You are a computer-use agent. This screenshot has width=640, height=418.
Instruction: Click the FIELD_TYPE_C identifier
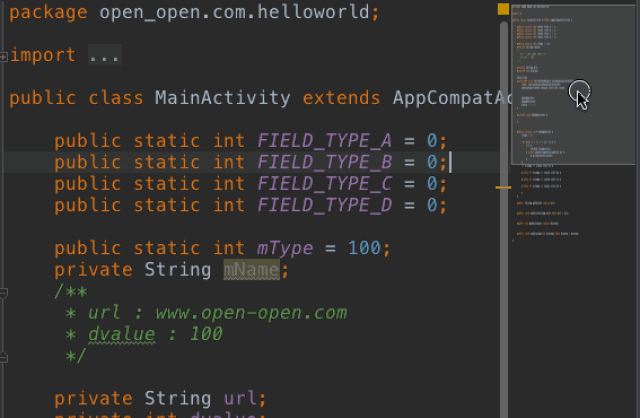pos(324,184)
